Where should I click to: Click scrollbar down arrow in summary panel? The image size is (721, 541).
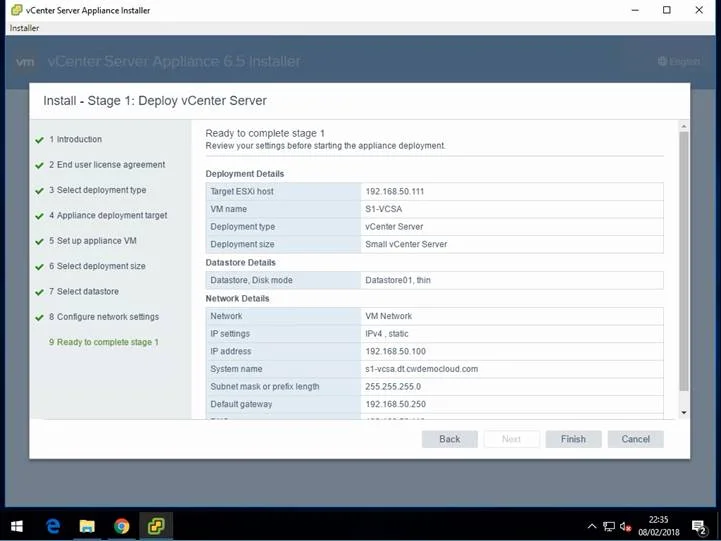point(684,413)
